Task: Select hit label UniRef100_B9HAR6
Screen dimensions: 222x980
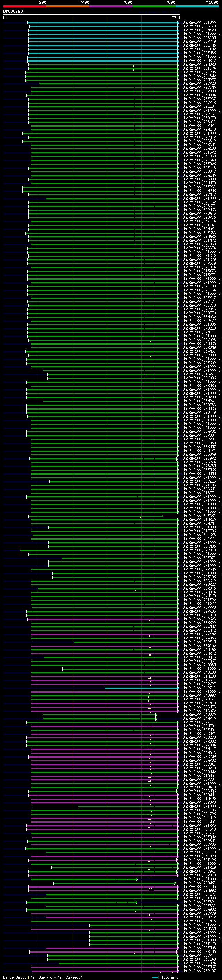Action: click(199, 237)
